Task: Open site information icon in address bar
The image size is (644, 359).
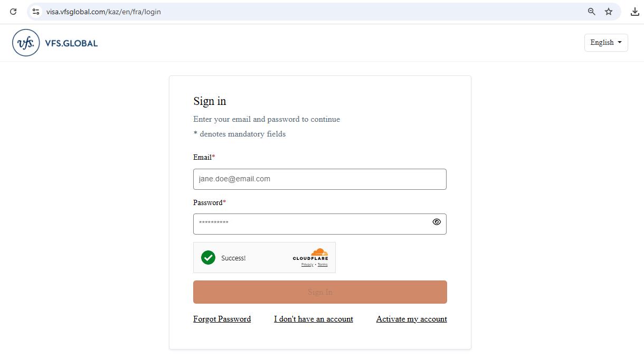Action: (x=36, y=12)
